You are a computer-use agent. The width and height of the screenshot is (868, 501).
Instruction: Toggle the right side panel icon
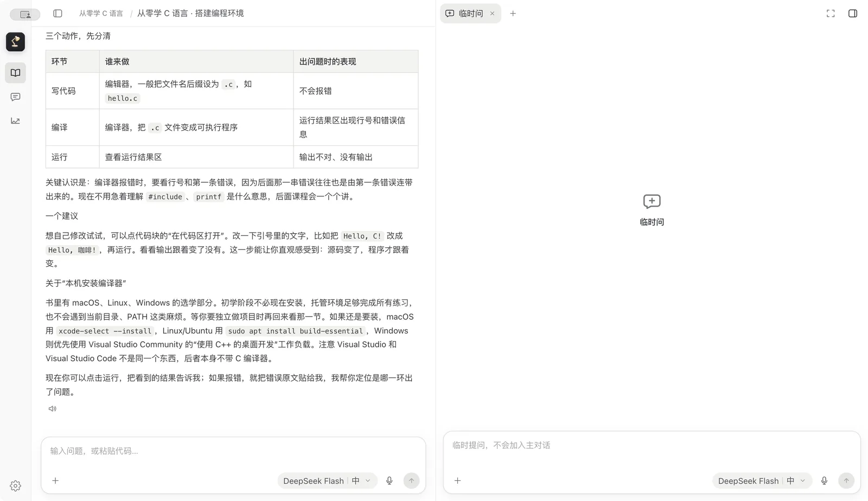click(x=853, y=14)
